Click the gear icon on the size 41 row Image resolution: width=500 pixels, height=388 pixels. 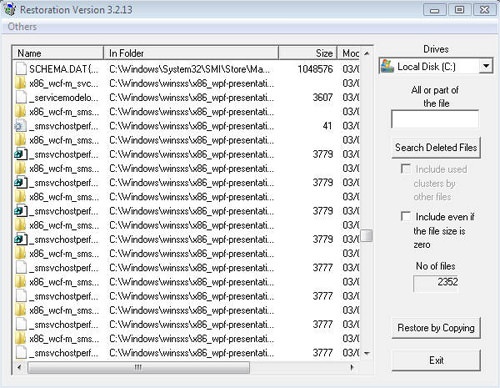[x=20, y=126]
